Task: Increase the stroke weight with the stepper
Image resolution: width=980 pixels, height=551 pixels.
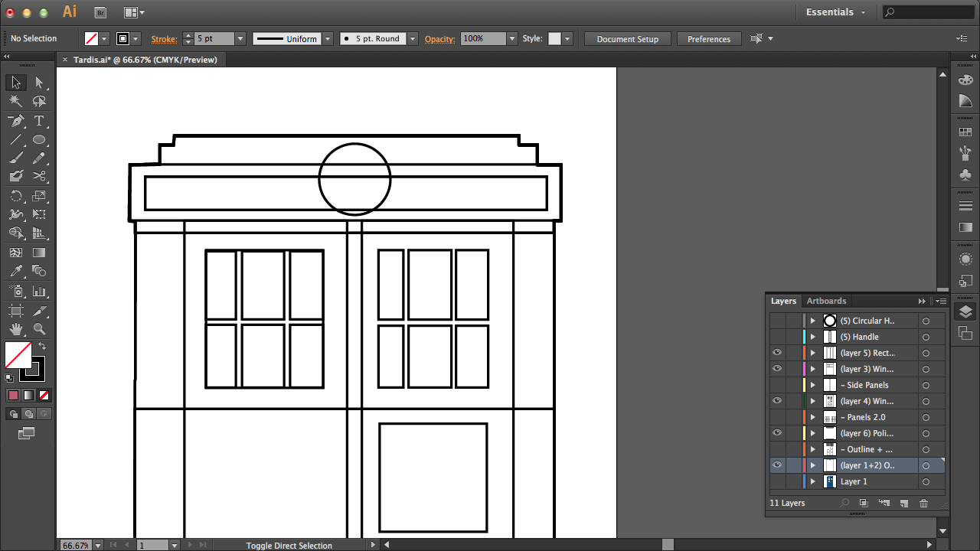Action: 188,35
